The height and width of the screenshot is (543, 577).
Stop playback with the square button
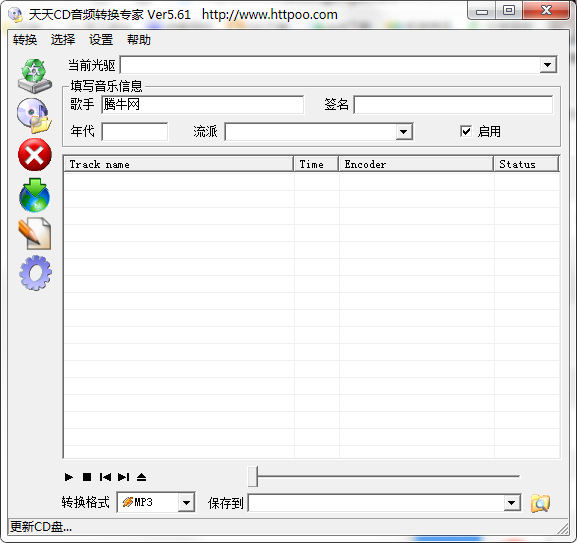point(87,477)
